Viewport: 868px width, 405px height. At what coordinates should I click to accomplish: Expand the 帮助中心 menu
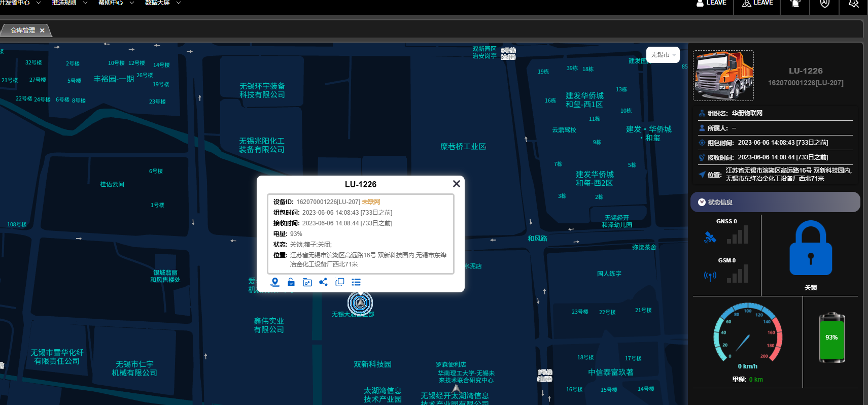[x=116, y=3]
